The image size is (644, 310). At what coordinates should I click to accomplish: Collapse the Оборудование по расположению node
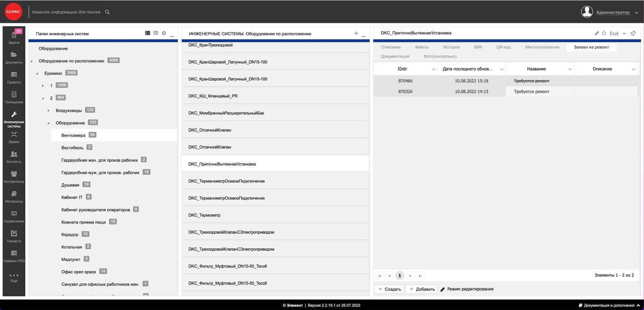click(31, 61)
